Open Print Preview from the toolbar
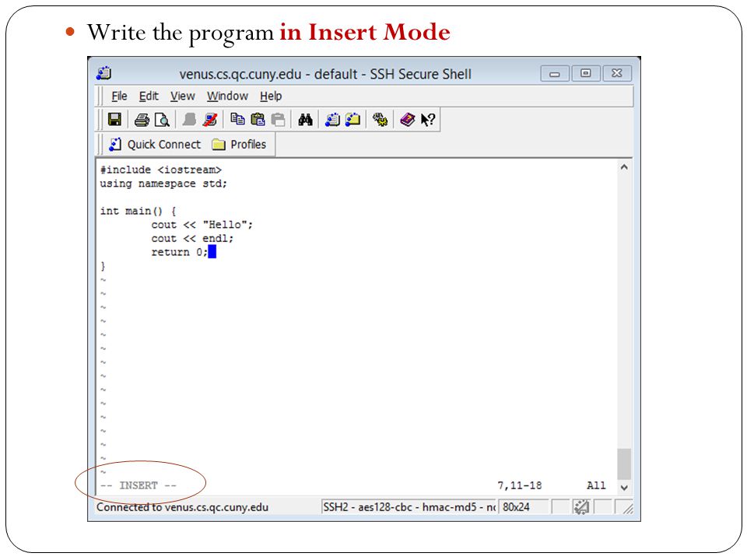This screenshot has width=747, height=560. [x=162, y=120]
